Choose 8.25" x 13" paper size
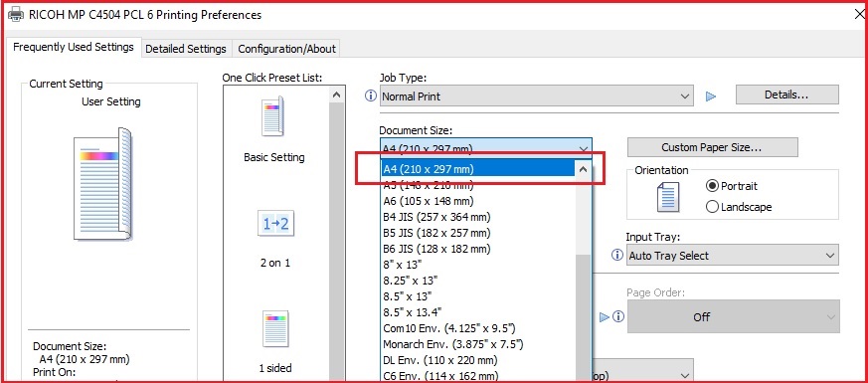The image size is (868, 383). [x=478, y=281]
